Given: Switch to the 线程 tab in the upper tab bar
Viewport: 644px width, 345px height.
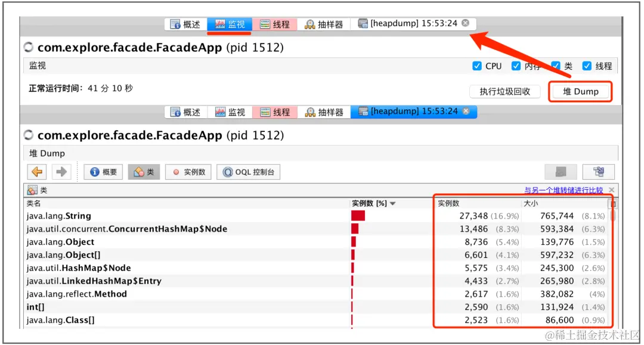Looking at the screenshot, I should 275,24.
